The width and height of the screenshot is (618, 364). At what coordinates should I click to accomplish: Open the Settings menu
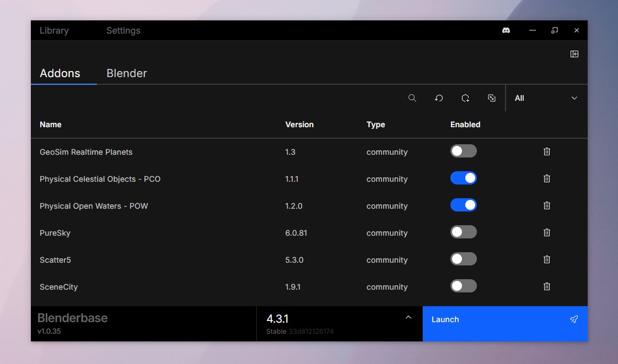point(123,30)
